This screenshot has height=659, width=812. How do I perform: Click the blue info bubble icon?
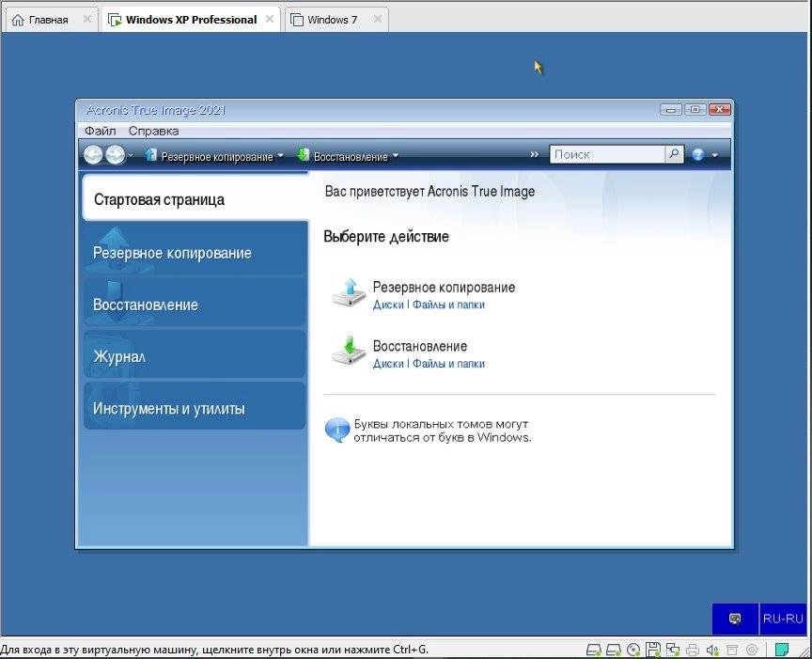337,430
